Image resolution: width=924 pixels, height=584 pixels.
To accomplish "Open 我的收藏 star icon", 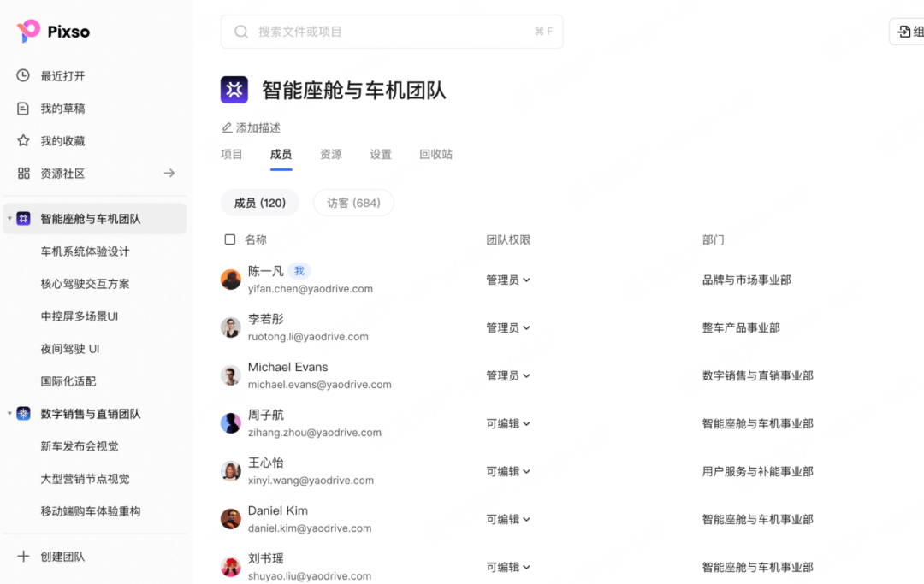I will [x=23, y=141].
